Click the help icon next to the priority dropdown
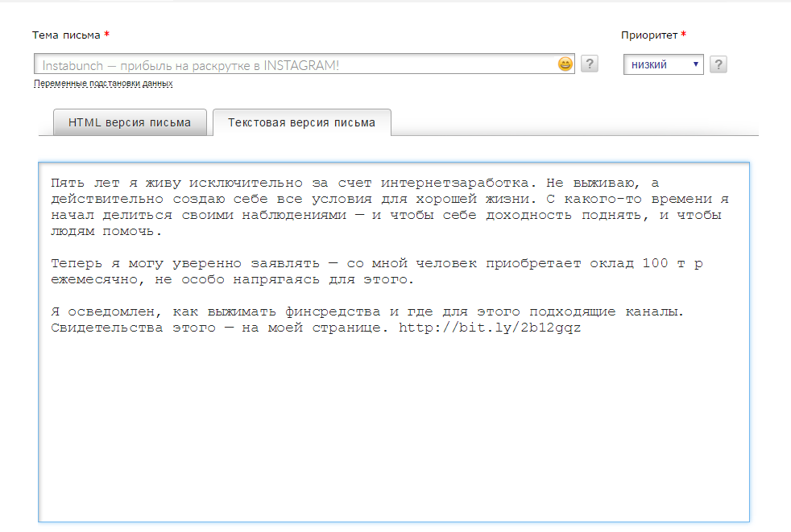 [719, 64]
